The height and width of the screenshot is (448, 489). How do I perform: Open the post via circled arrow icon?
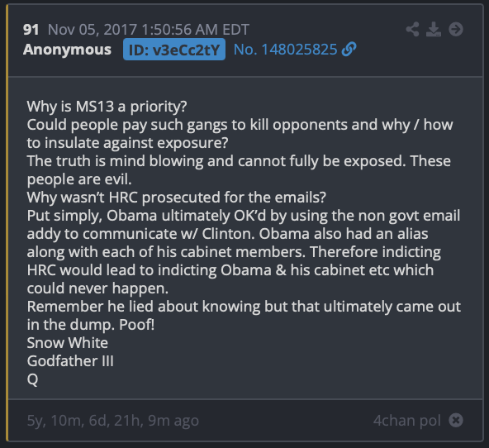click(456, 29)
